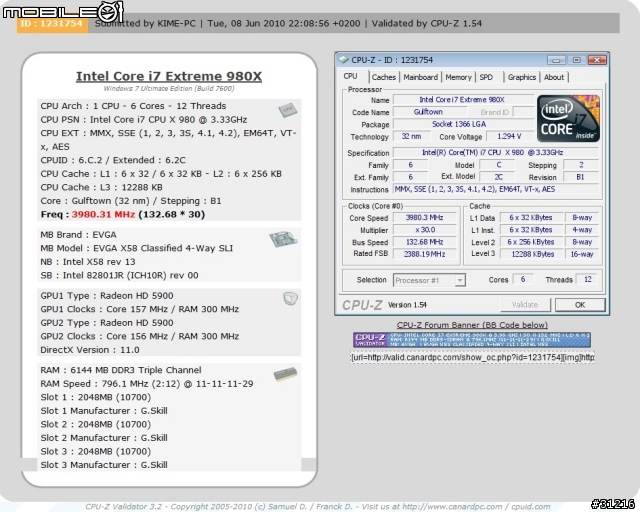Click the RAM module icon beside RAM row

click(285, 374)
